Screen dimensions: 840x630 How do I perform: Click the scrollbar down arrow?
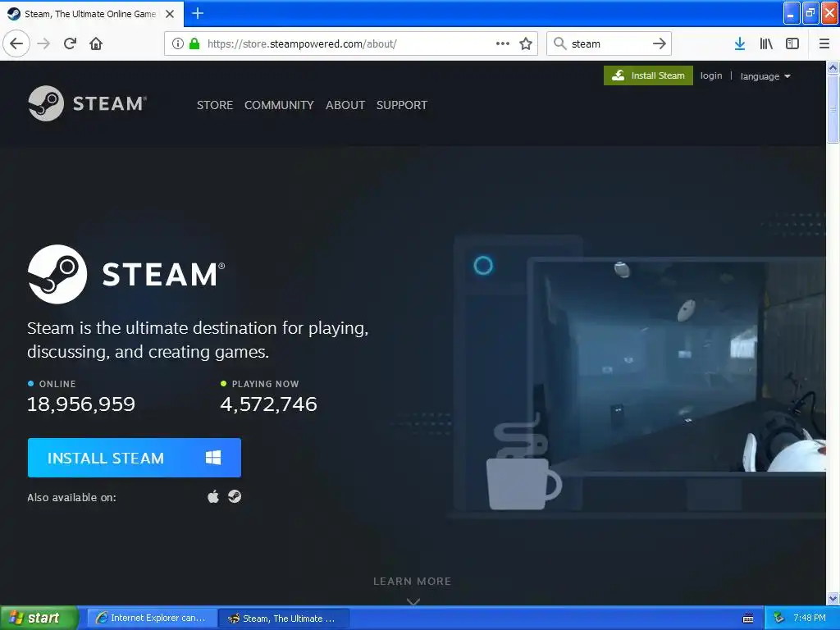coord(833,598)
